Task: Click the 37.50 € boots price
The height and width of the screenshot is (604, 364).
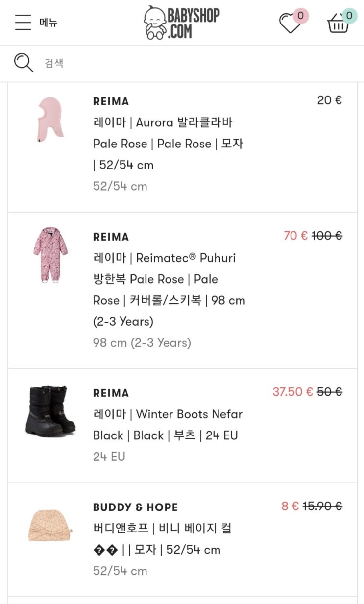Action: (292, 392)
